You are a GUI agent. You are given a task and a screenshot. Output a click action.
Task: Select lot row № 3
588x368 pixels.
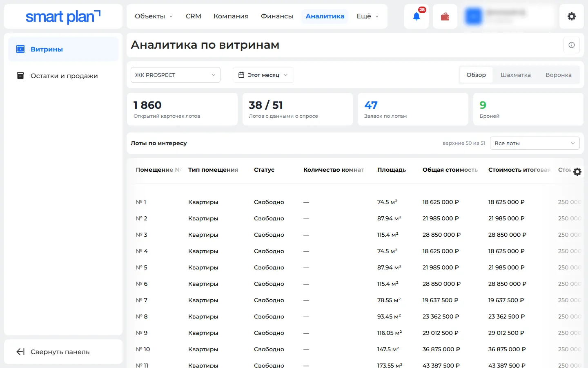click(x=355, y=235)
